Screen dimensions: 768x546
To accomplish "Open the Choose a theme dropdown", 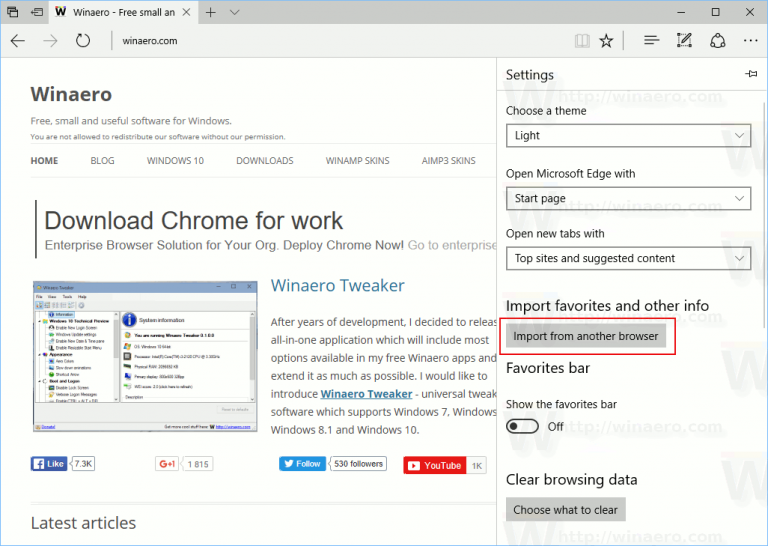I will (628, 136).
